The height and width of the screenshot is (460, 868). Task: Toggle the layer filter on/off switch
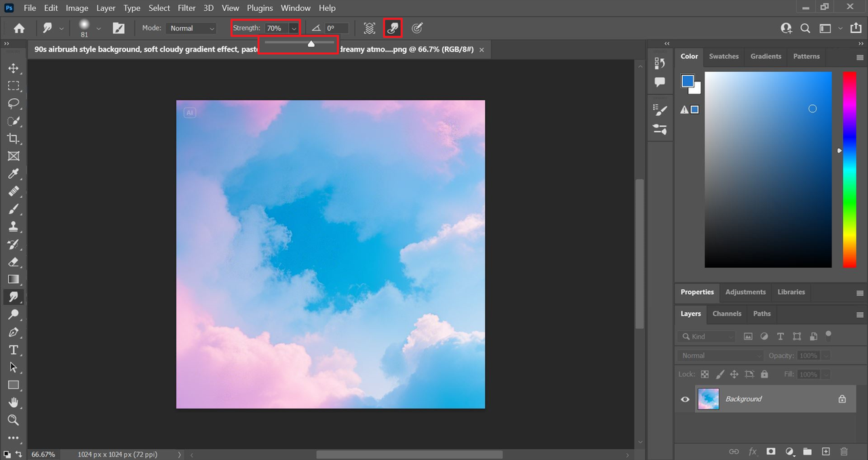[x=828, y=334]
